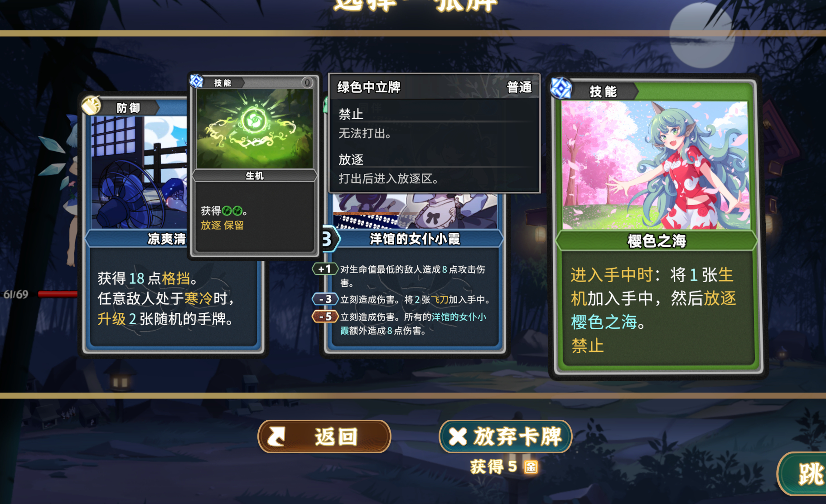Click the 绿色中立牌 tooltip header

(x=434, y=87)
